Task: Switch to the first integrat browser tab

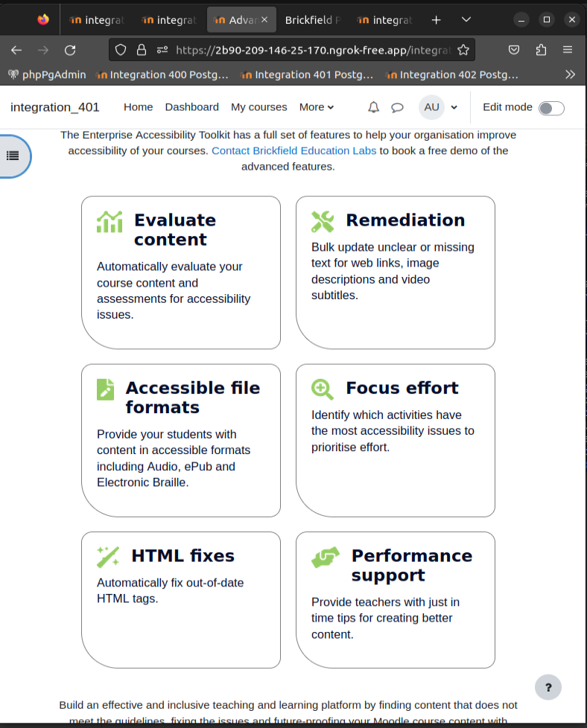Action: [x=96, y=20]
